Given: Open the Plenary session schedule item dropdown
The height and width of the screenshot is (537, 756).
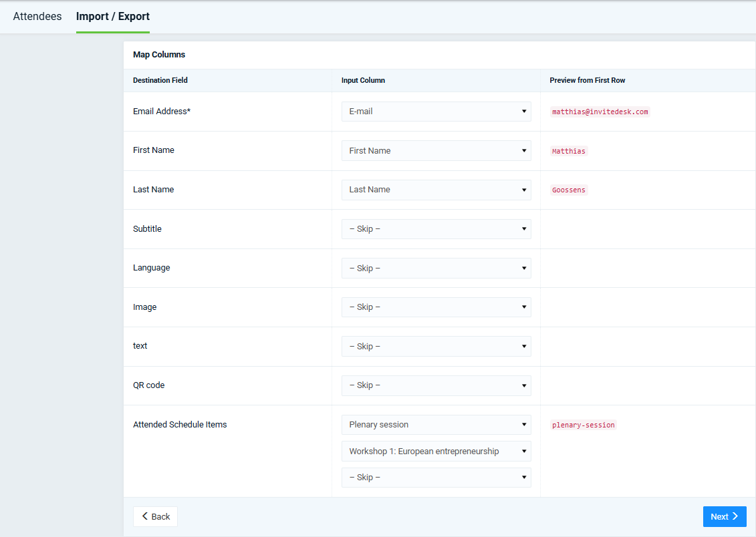Looking at the screenshot, I should coord(436,425).
